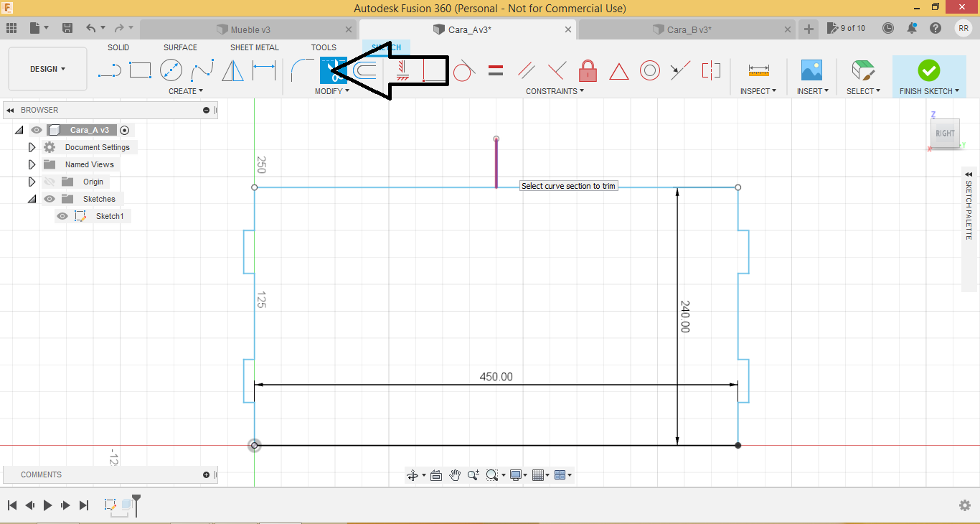This screenshot has width=980, height=524.
Task: Apply the Tangent constraint
Action: tap(463, 70)
